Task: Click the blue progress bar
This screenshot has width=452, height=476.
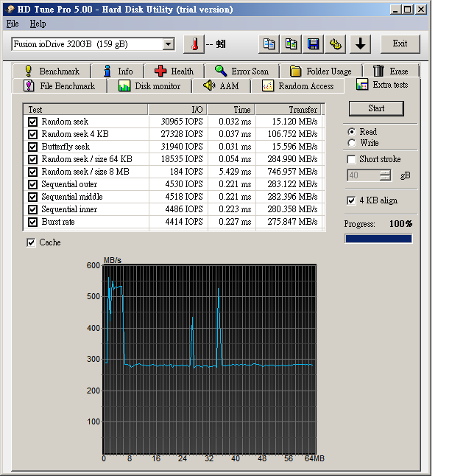Action: click(x=378, y=239)
